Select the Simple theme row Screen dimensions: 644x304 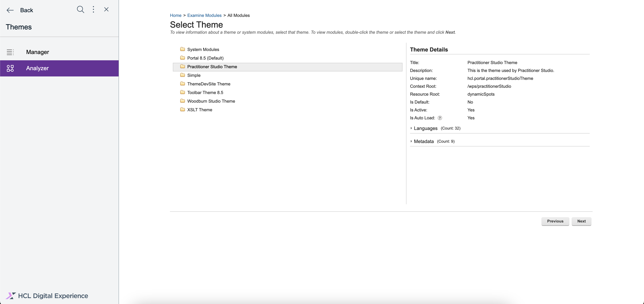194,75
